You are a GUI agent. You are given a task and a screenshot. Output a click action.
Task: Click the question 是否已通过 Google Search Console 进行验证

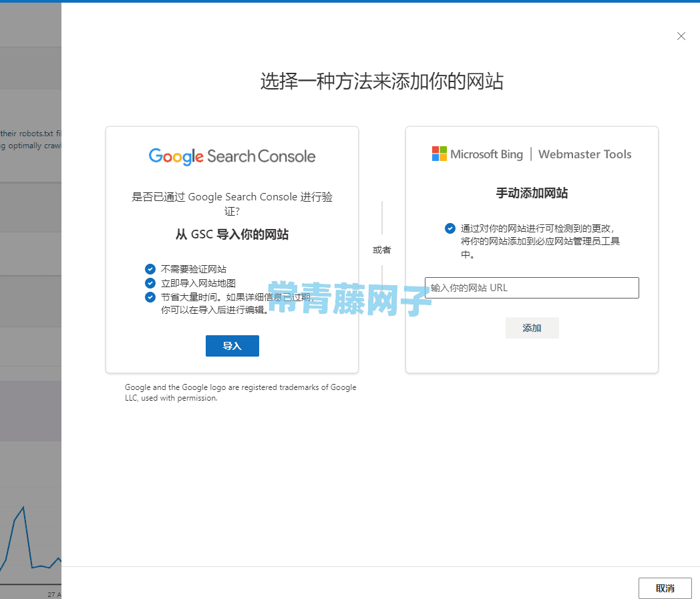point(232,204)
